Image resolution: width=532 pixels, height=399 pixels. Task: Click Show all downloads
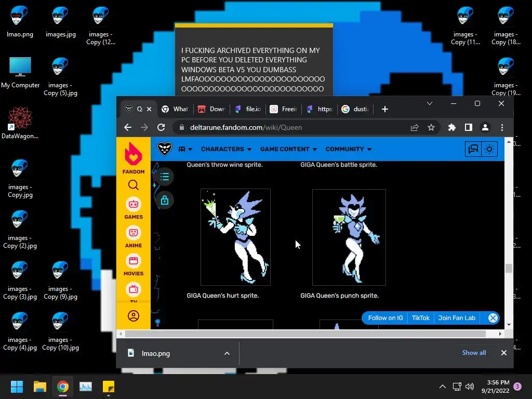pos(474,353)
